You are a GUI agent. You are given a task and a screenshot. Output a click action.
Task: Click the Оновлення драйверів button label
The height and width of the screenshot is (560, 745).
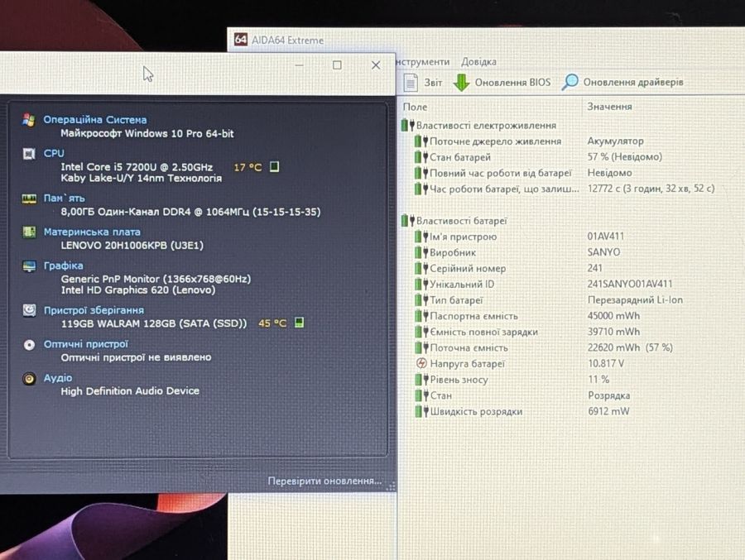point(633,82)
